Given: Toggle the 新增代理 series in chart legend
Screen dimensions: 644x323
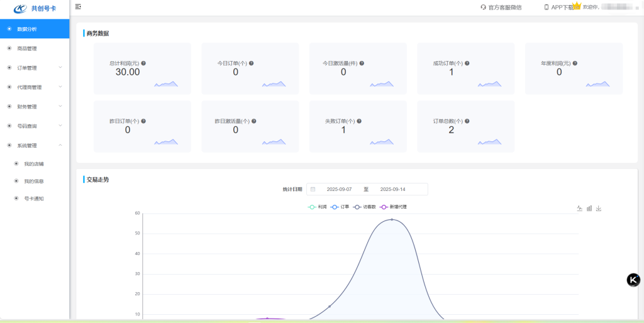Looking at the screenshot, I should coord(394,207).
